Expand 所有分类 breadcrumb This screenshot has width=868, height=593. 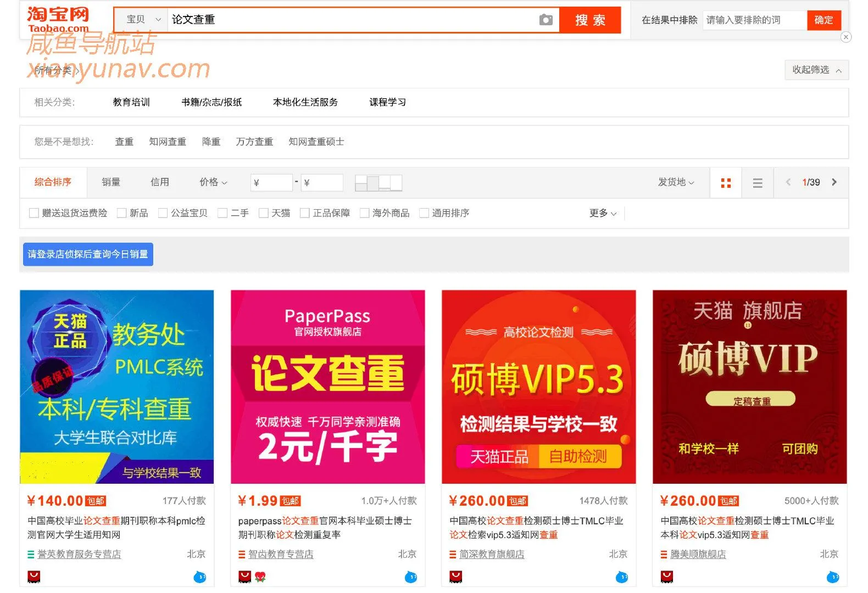[x=57, y=70]
